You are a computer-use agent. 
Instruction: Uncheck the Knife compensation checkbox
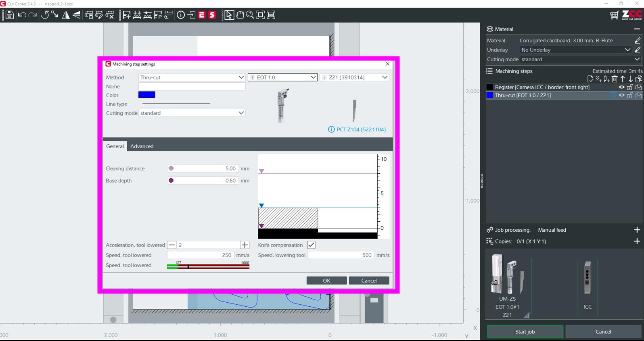[x=311, y=245]
